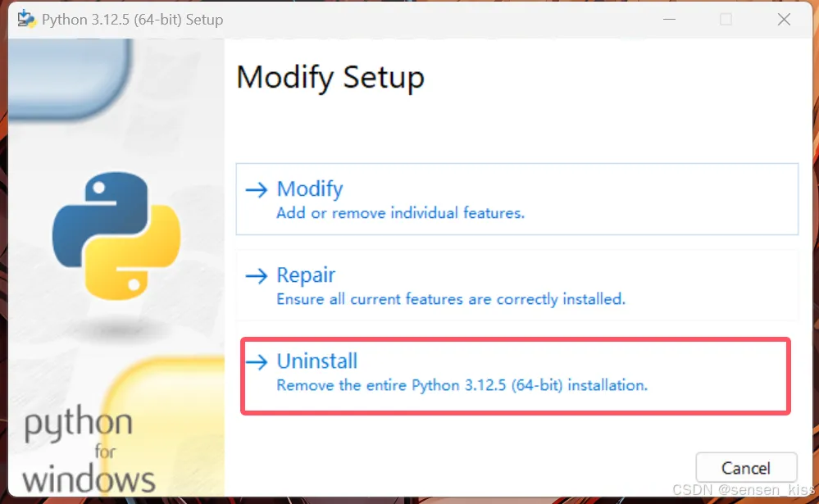Image resolution: width=819 pixels, height=504 pixels.
Task: Select the Uninstall option label
Action: pyautogui.click(x=317, y=361)
